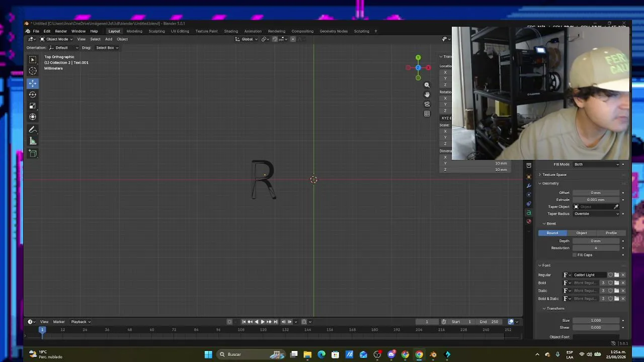Select Object bevel mode

[582, 233]
